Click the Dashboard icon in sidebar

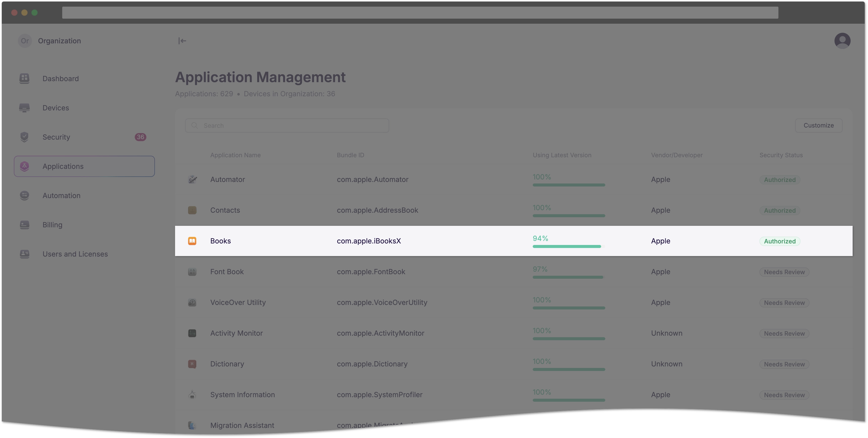(x=25, y=78)
